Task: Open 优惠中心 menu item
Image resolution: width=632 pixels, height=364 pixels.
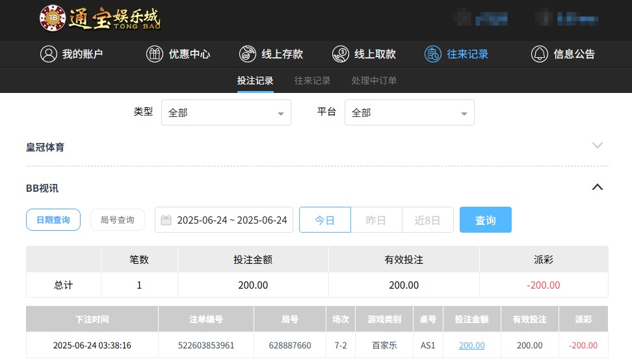Action: 178,54
